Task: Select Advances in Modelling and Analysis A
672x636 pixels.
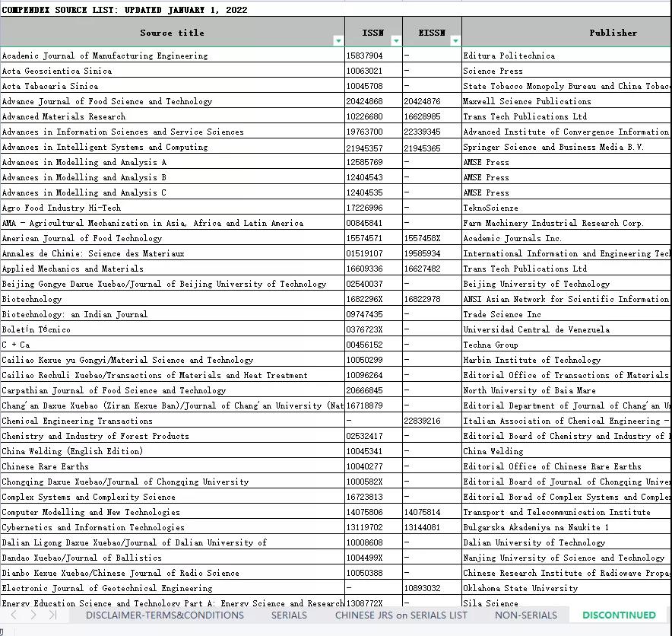Action: (x=173, y=162)
